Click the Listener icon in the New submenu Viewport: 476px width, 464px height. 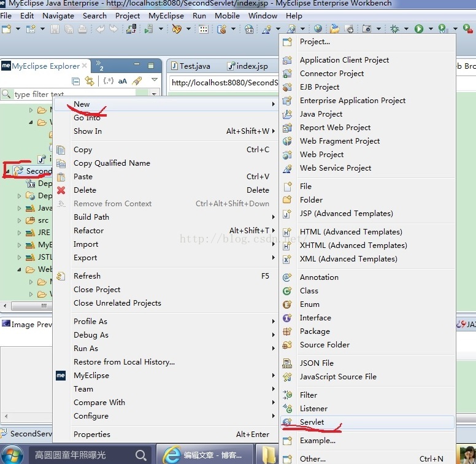point(287,408)
